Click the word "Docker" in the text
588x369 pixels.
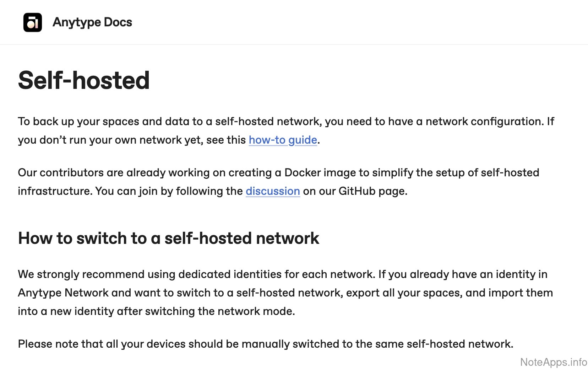click(x=303, y=173)
